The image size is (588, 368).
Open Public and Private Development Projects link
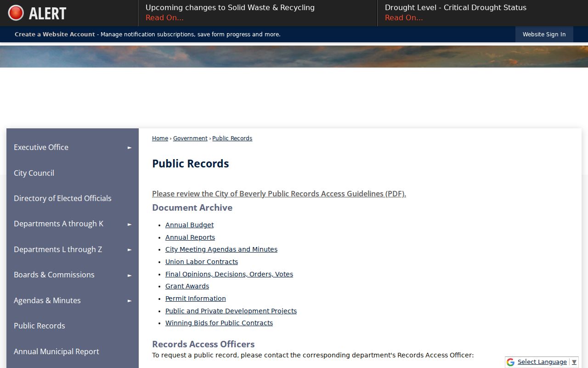point(231,311)
